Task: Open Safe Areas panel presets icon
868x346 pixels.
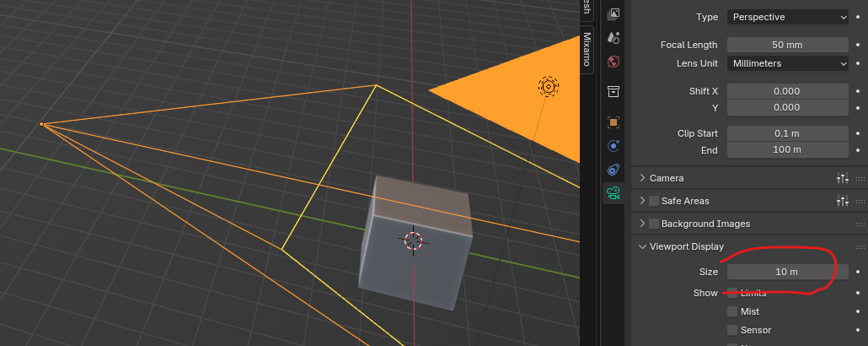Action: click(x=843, y=201)
